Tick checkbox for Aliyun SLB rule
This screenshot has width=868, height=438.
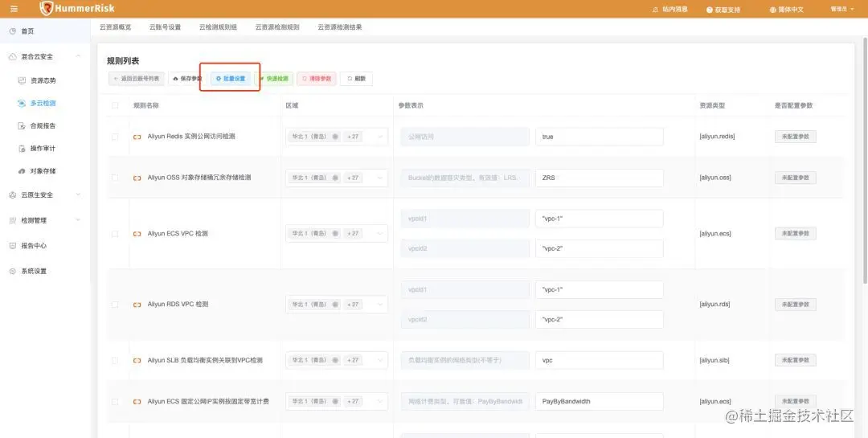pyautogui.click(x=115, y=361)
